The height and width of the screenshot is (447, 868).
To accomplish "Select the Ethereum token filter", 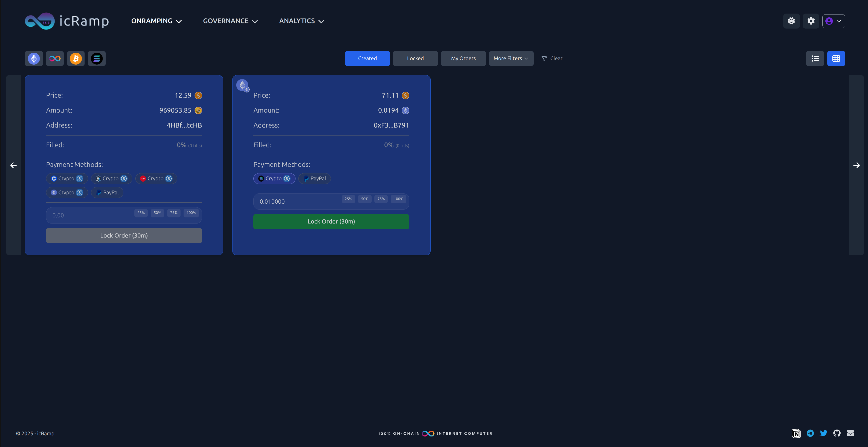I will (34, 58).
